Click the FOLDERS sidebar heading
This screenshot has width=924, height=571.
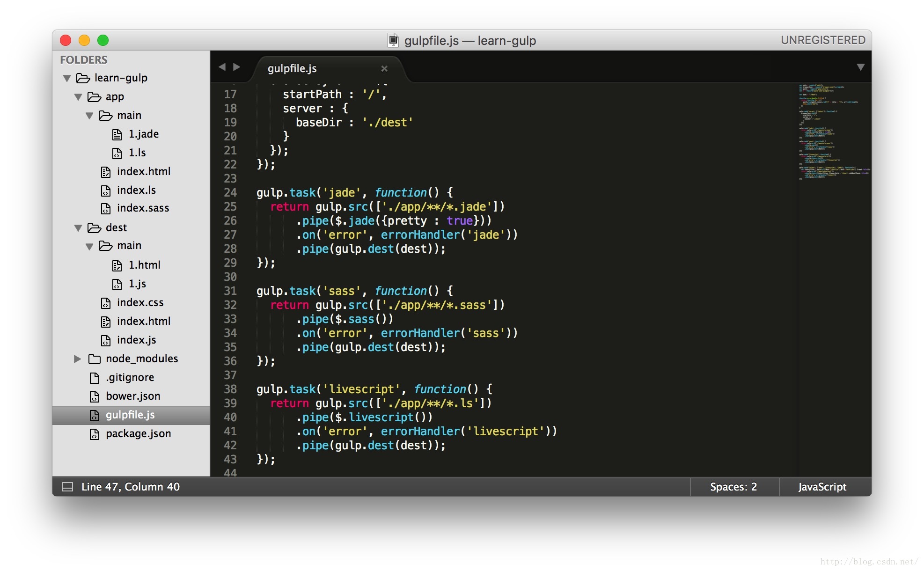[x=84, y=60]
